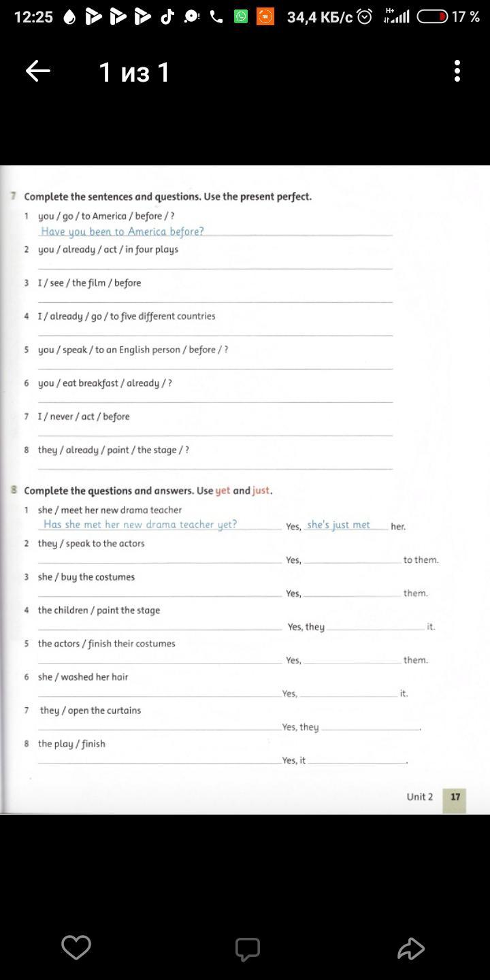Tap the 34,4 КБ/с network speed indicator

319,17
